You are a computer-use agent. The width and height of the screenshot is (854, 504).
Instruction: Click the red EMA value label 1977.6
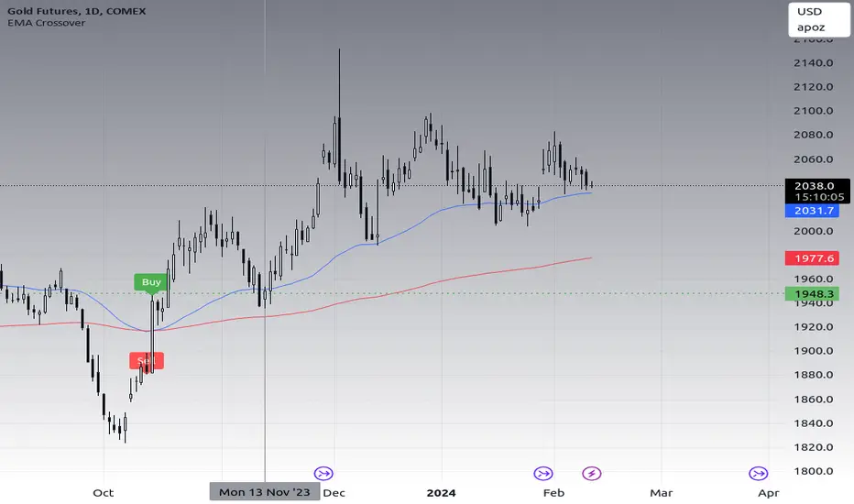812,258
